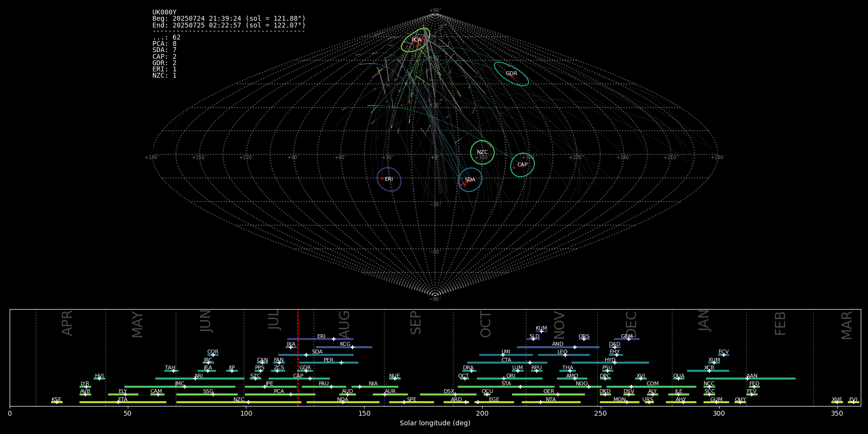Viewport: 868px width, 434px height.
Task: Click the 350 tick on solar longitude axis
Action: coord(837,413)
